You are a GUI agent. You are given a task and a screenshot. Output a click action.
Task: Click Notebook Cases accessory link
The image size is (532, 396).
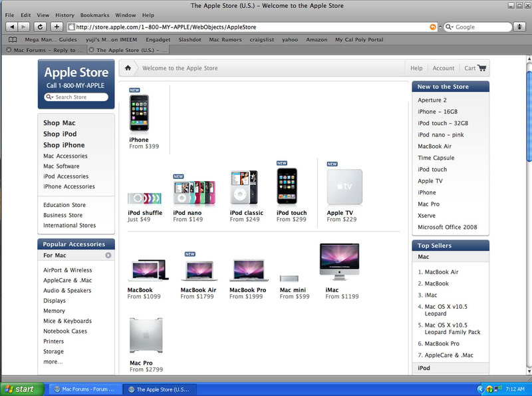(x=65, y=331)
